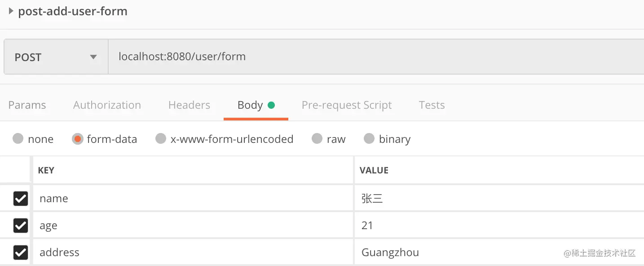Uncheck the name parameter row
This screenshot has width=644, height=266.
point(21,198)
